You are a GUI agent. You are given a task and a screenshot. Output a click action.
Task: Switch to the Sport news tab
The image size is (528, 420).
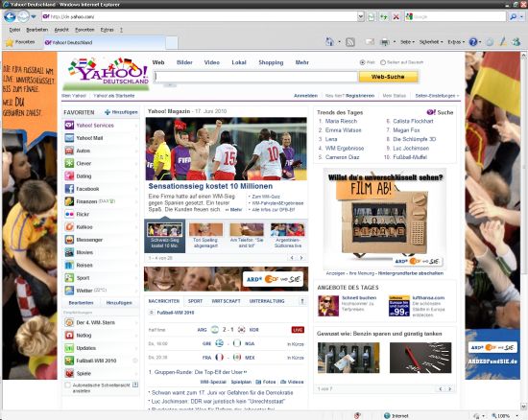click(x=195, y=301)
